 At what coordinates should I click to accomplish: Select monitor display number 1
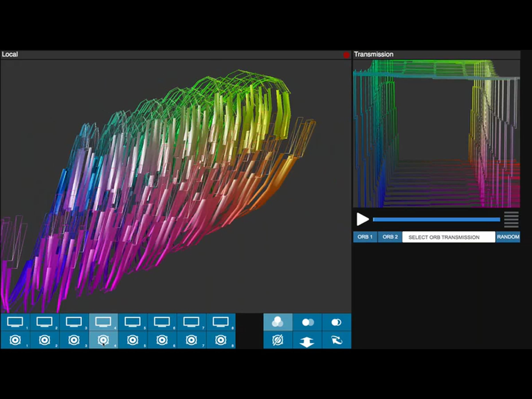click(15, 322)
